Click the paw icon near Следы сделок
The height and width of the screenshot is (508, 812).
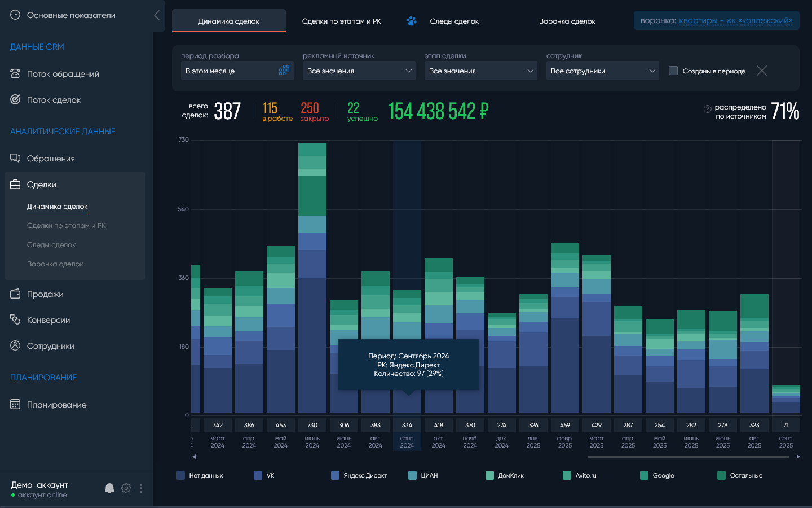coord(412,21)
